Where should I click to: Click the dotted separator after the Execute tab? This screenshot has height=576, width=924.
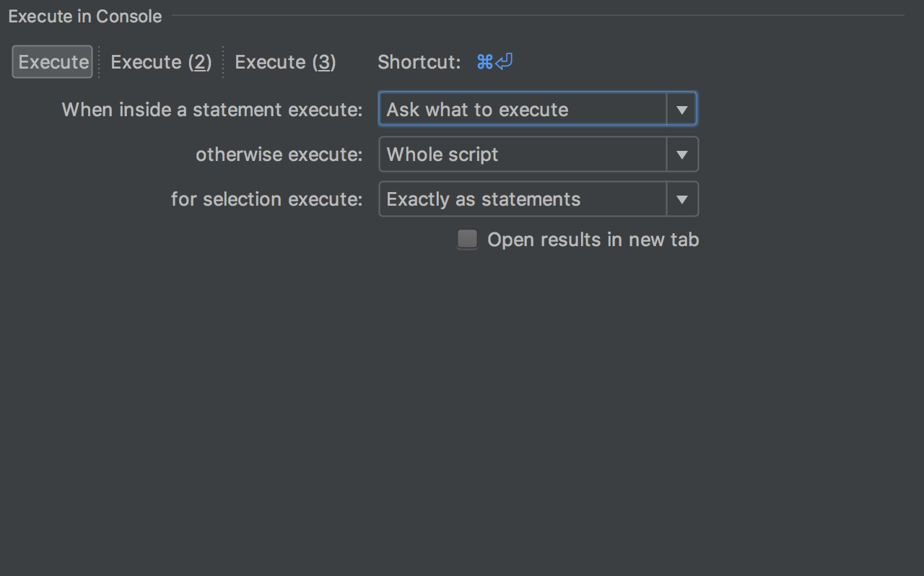[x=99, y=62]
